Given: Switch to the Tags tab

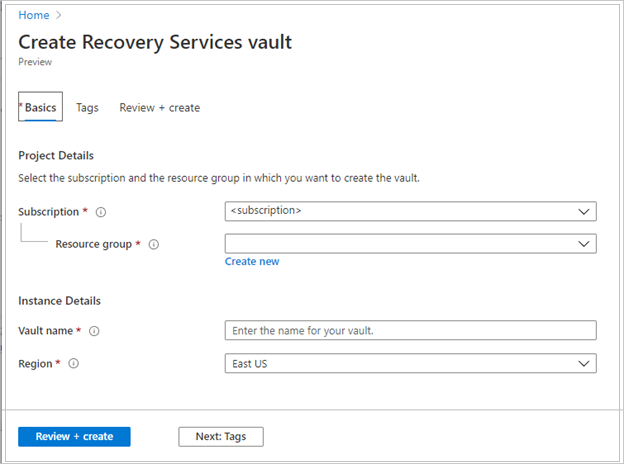Looking at the screenshot, I should click(x=87, y=108).
